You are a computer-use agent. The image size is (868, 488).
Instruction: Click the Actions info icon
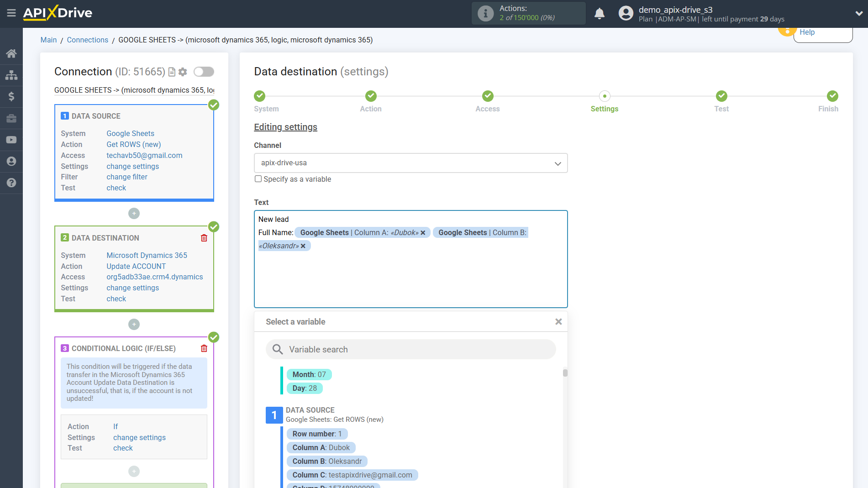tap(485, 13)
